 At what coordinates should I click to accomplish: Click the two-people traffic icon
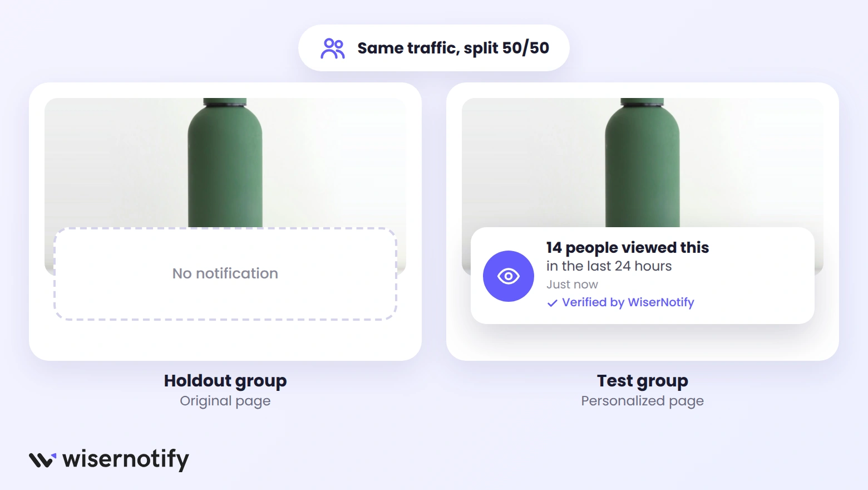[333, 48]
